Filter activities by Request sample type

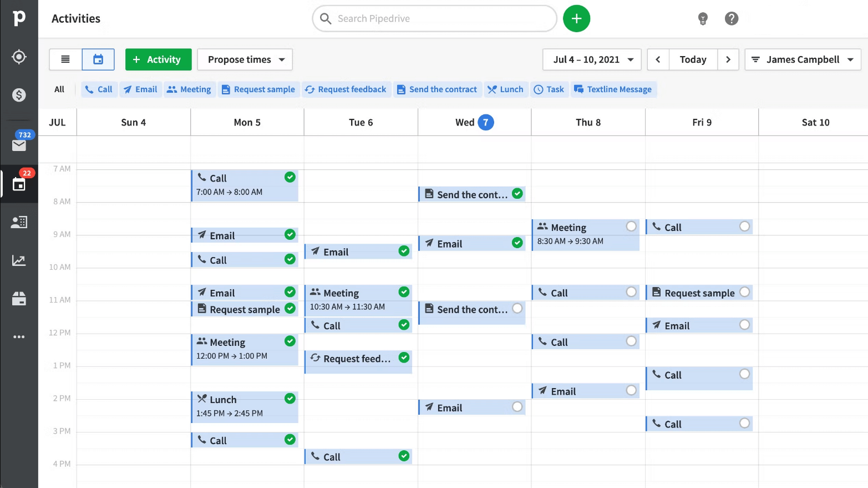click(x=258, y=89)
